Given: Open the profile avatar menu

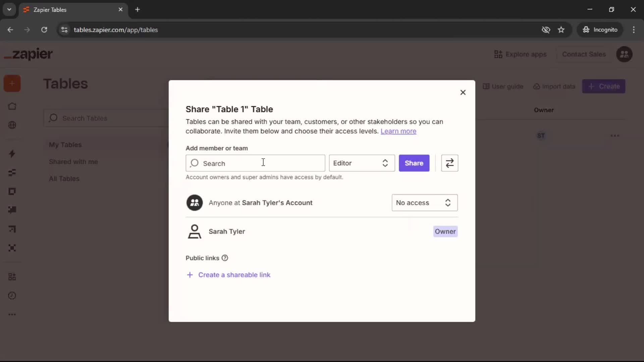Looking at the screenshot, I should click(x=624, y=54).
